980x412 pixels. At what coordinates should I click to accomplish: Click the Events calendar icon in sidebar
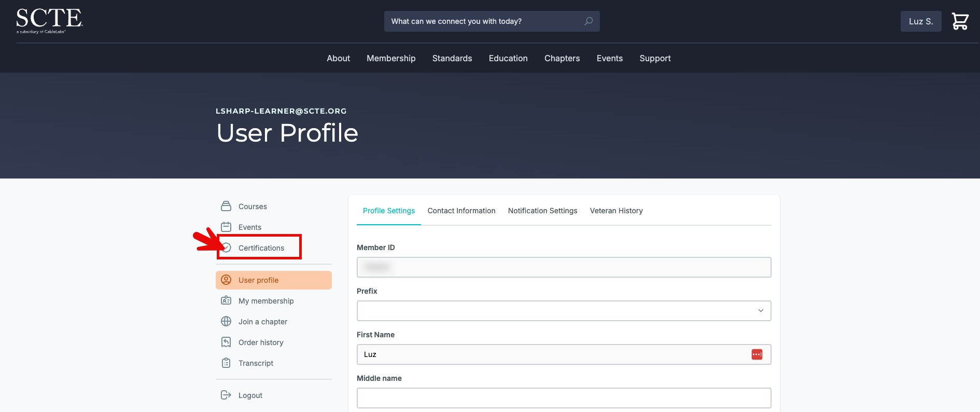[226, 227]
